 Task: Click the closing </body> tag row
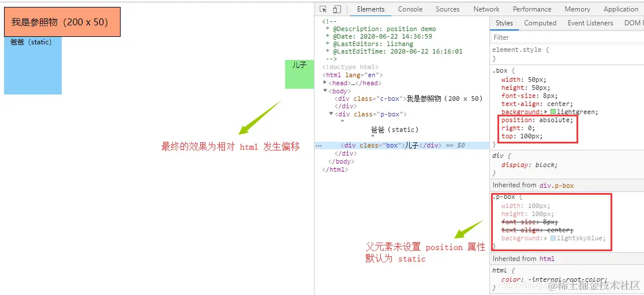pos(341,161)
